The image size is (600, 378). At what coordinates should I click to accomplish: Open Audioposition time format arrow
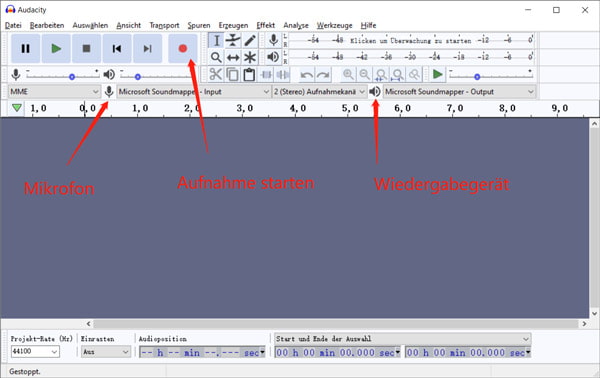tap(262, 352)
